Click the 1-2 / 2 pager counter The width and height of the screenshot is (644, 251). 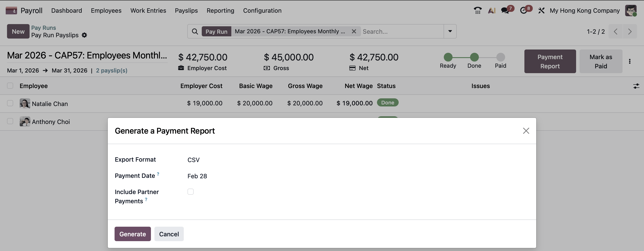596,32
